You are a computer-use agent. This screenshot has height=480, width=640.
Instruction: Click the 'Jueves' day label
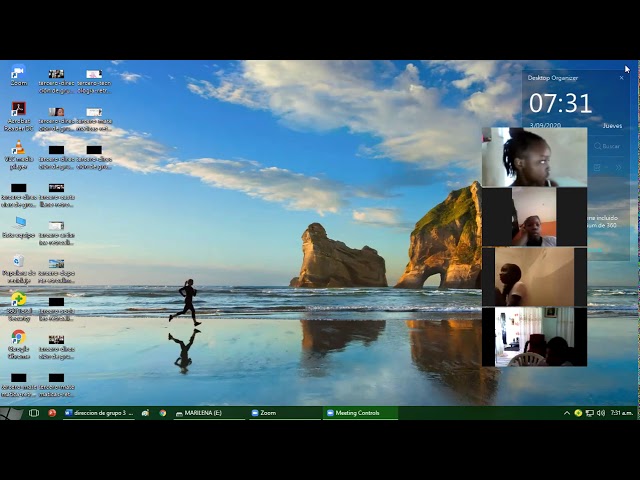[x=612, y=126]
